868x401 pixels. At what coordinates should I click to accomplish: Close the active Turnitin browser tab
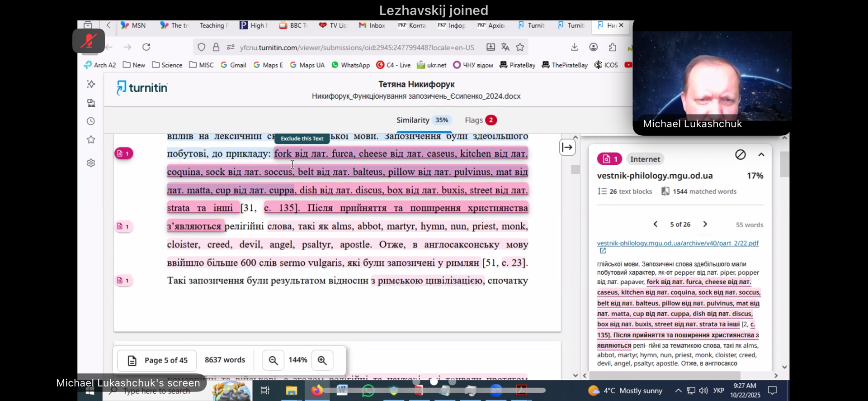[x=621, y=25]
